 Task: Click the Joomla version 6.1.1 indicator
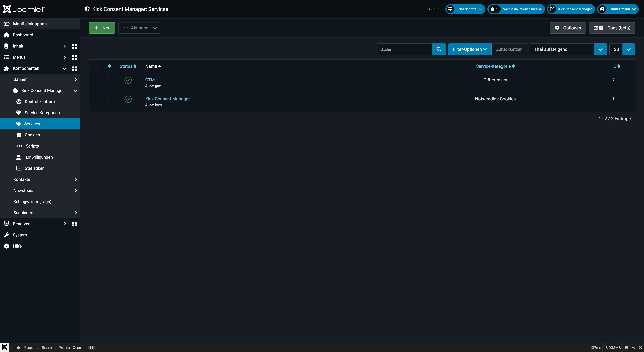(433, 9)
